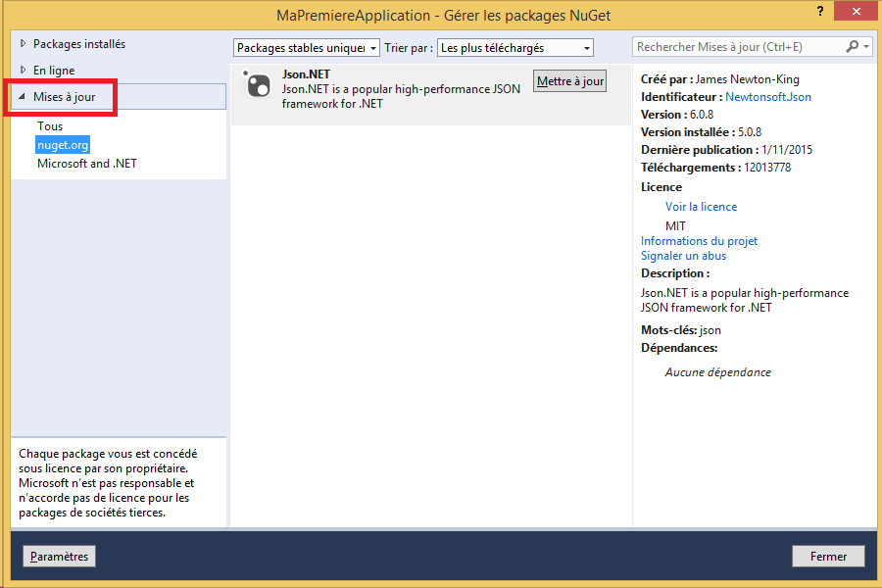Screen dimensions: 882x588
Task: Close the NuGet package manager window
Action: point(857,11)
